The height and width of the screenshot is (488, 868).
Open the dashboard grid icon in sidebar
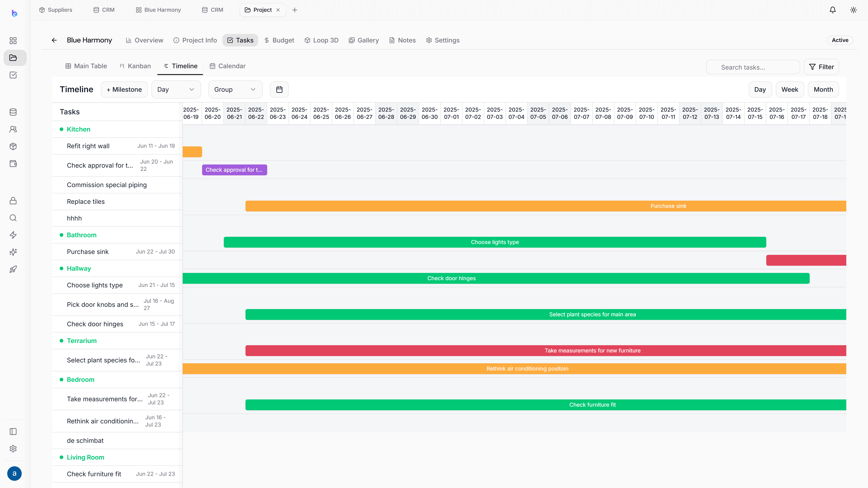click(13, 41)
